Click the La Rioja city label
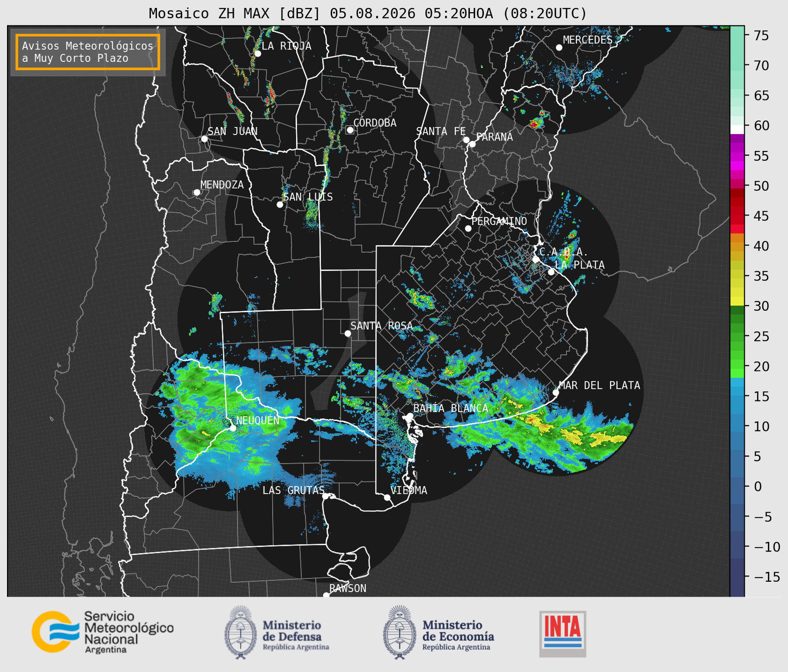 [x=286, y=46]
